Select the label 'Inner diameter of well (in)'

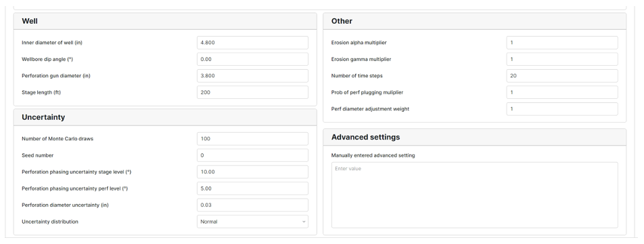tap(52, 43)
